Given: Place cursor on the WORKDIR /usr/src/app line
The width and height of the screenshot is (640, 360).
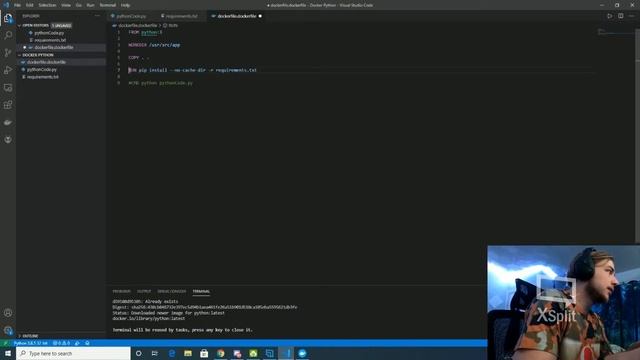Looking at the screenshot, I should [x=154, y=45].
